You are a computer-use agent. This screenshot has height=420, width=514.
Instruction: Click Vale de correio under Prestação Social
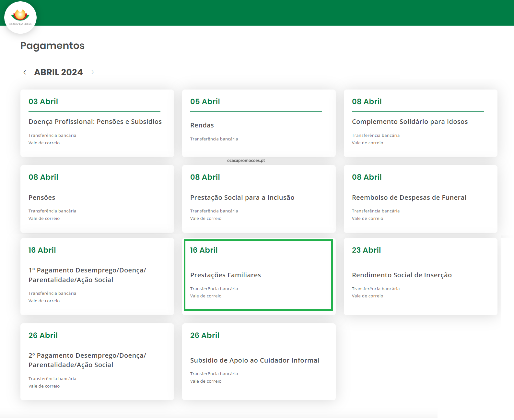(206, 218)
